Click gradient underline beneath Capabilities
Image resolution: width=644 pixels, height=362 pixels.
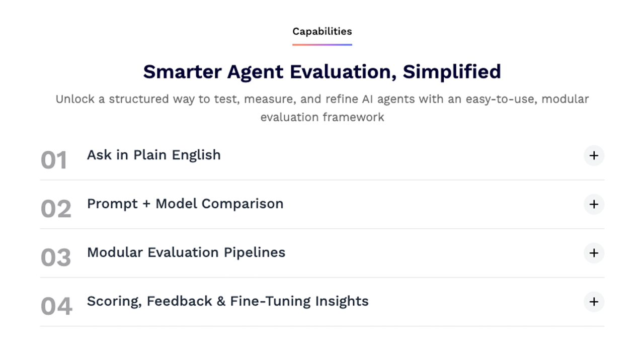click(322, 45)
